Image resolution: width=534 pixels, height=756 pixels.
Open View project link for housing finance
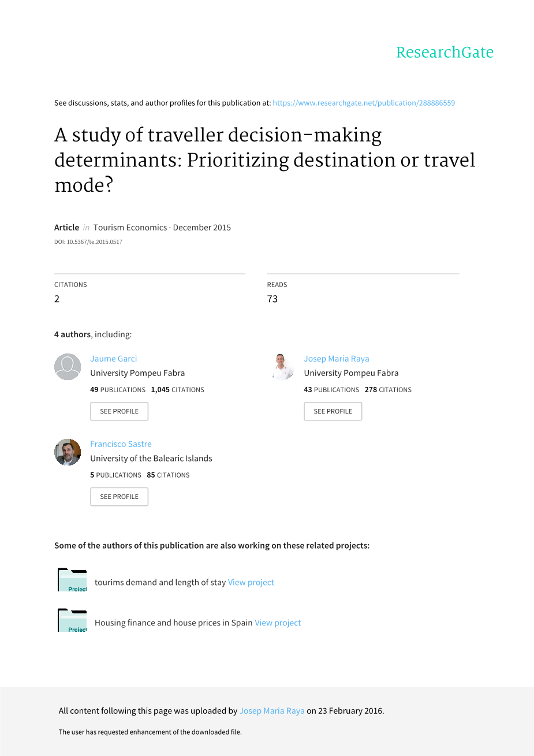(278, 623)
